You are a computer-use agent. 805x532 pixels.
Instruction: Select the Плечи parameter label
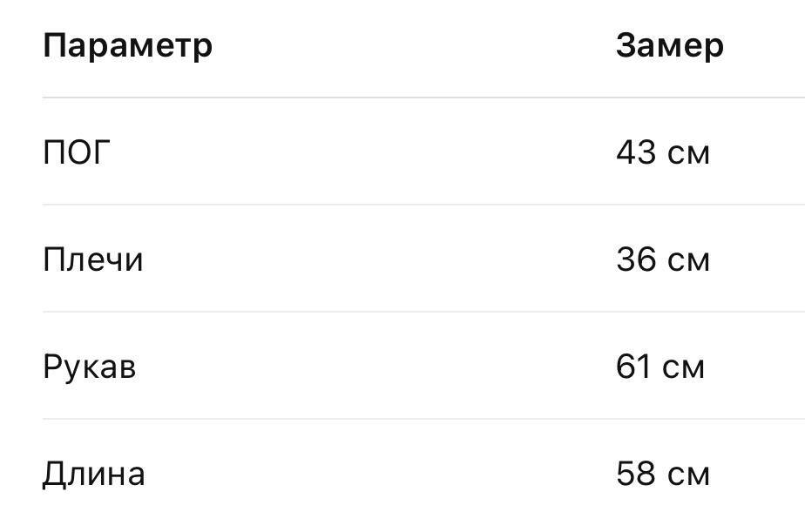pos(93,259)
